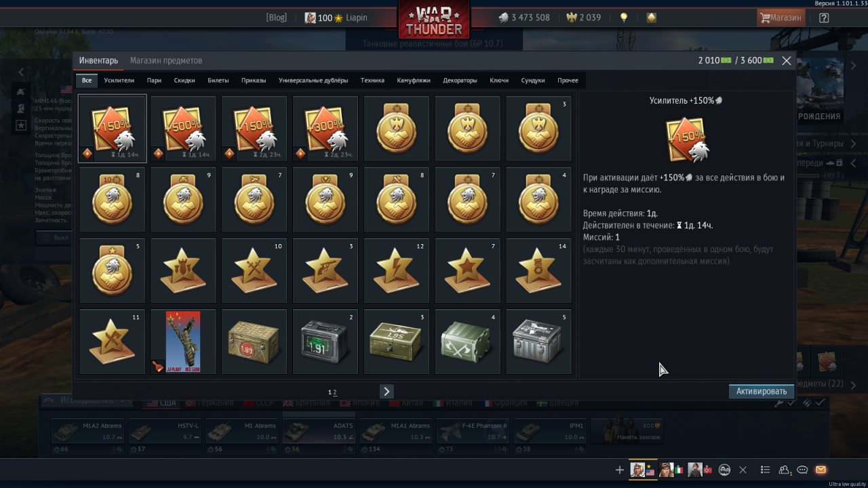The width and height of the screenshot is (868, 488).
Task: Select the +300% booster item
Action: tap(325, 129)
